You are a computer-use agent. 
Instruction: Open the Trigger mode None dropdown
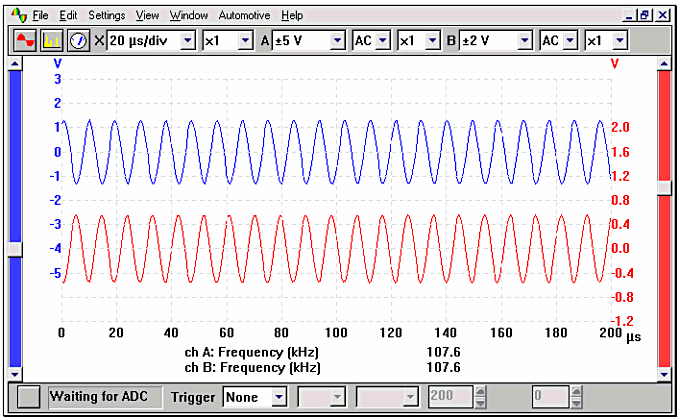pyautogui.click(x=278, y=397)
